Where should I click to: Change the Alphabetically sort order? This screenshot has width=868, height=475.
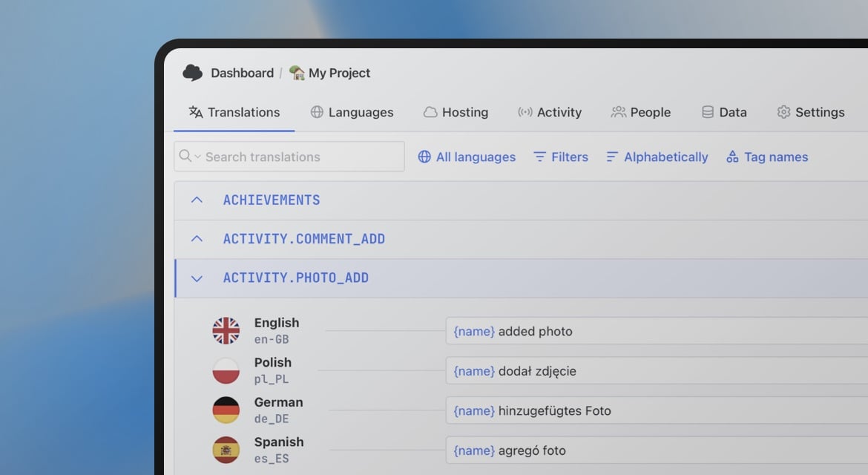click(657, 157)
